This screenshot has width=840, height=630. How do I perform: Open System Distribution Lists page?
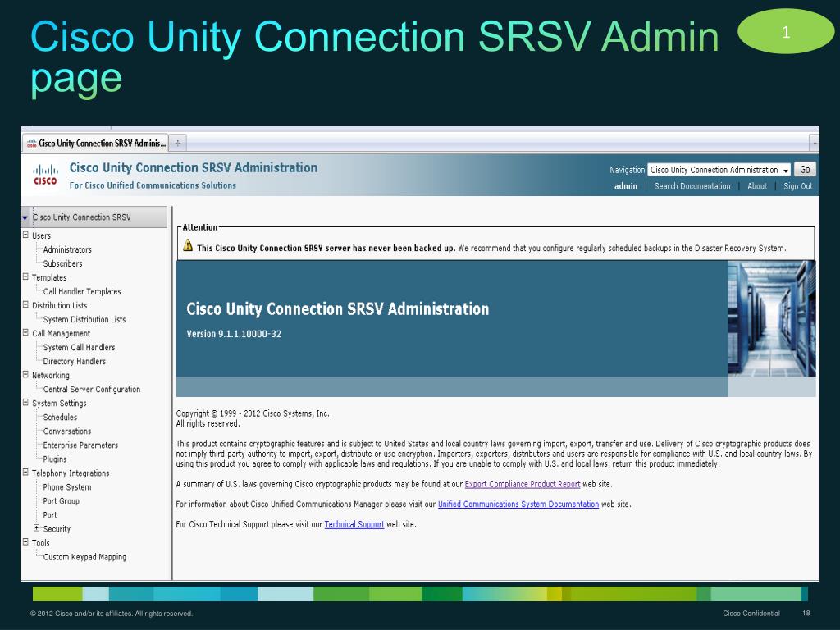point(84,319)
